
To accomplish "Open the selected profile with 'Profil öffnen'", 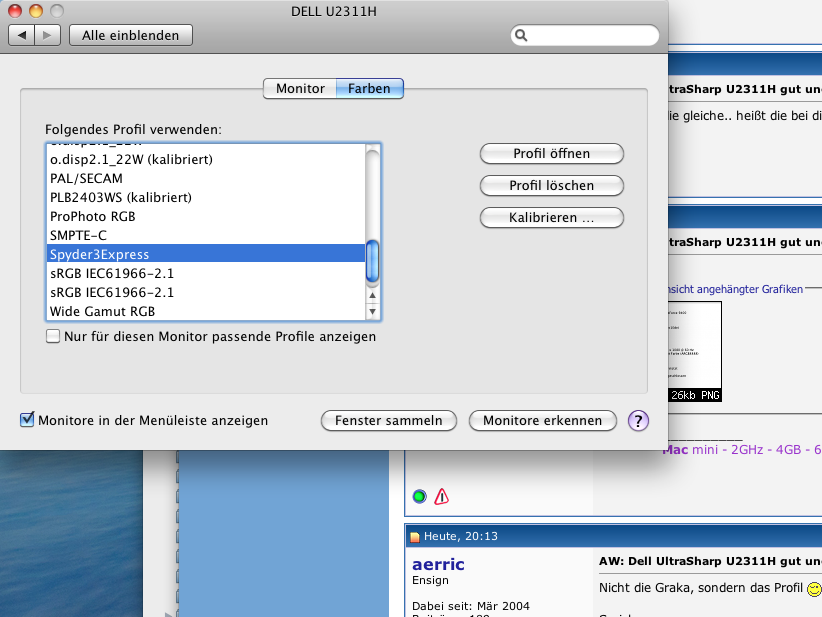I will 551,154.
